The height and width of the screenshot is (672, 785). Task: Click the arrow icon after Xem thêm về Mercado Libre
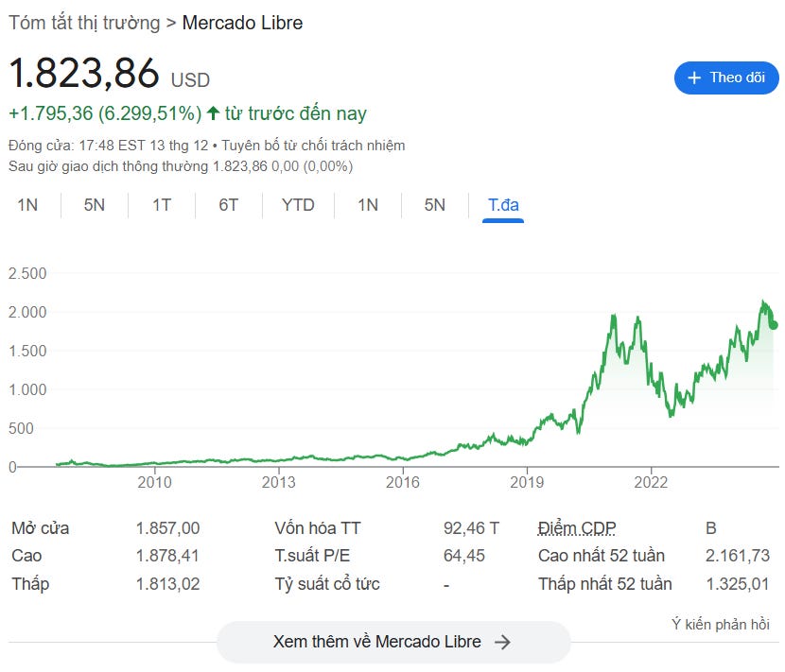[503, 642]
